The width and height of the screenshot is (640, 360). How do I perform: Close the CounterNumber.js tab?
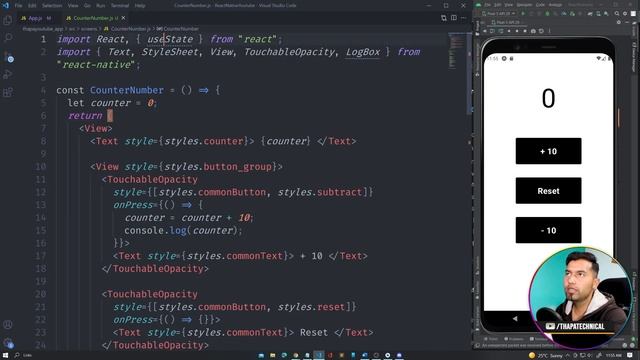pyautogui.click(x=123, y=18)
